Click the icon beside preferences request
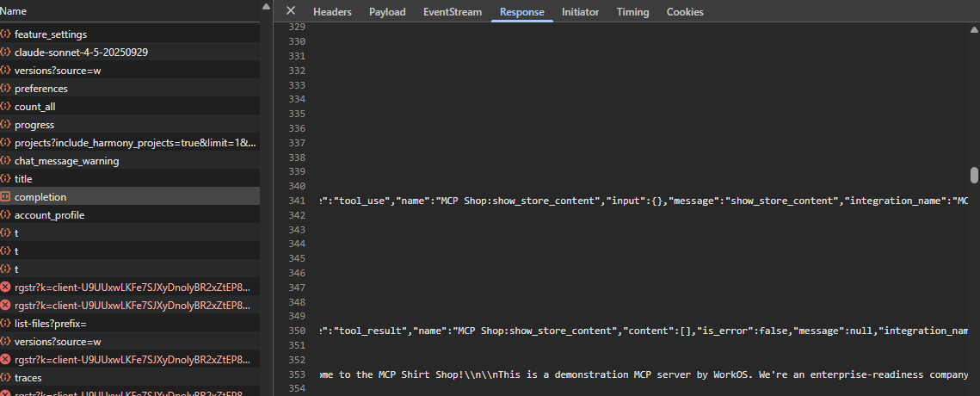Image resolution: width=980 pixels, height=396 pixels. pyautogui.click(x=6, y=89)
